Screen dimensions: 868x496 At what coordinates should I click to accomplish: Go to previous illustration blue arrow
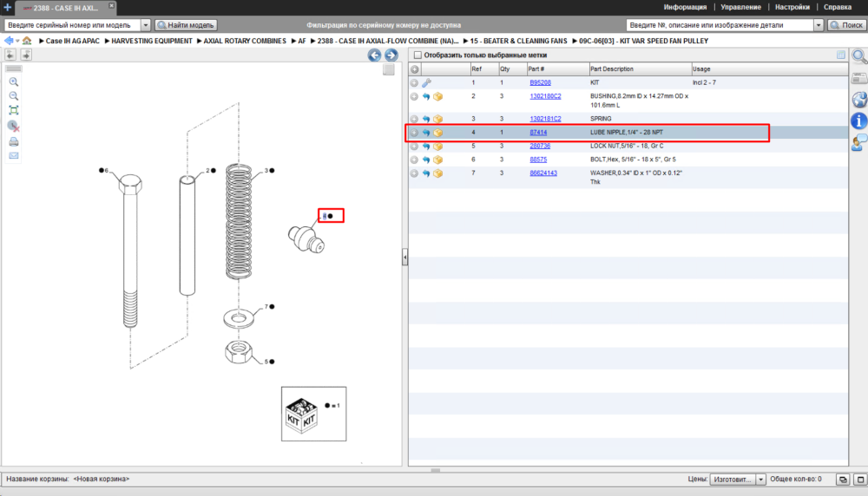[374, 55]
